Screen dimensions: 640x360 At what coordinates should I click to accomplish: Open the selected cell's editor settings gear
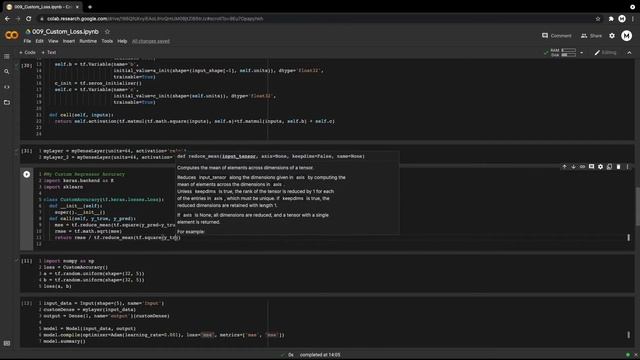[600, 167]
